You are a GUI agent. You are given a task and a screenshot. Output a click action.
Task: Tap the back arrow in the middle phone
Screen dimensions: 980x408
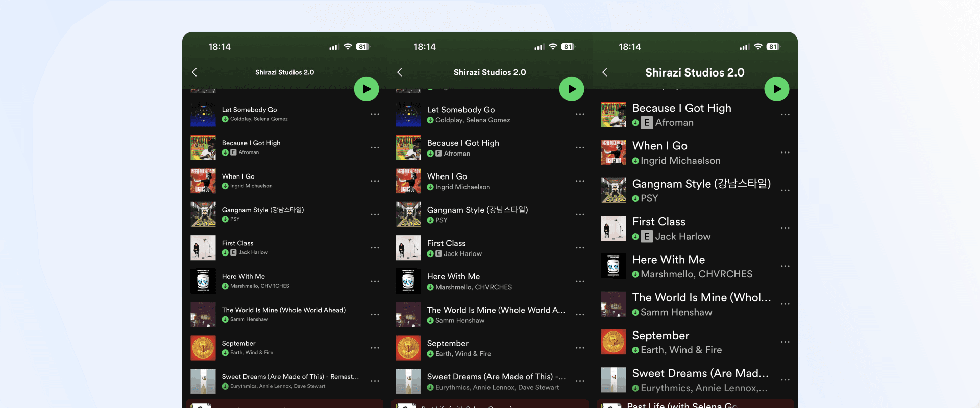pos(400,72)
